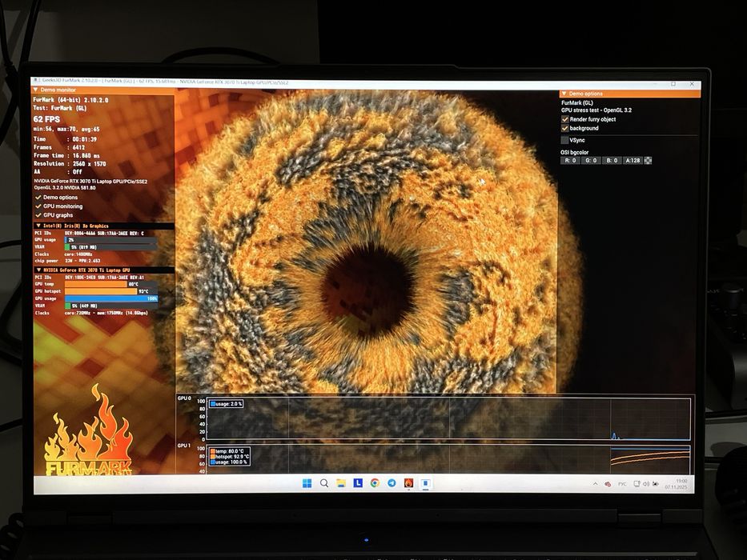Image resolution: width=747 pixels, height=560 pixels.
Task: Click the GPU 0 usage graph
Action: pos(448,419)
